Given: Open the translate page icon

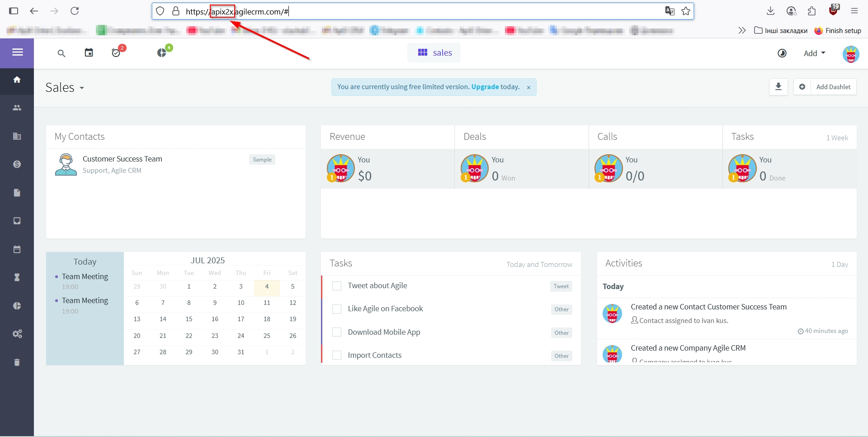Looking at the screenshot, I should [x=670, y=11].
